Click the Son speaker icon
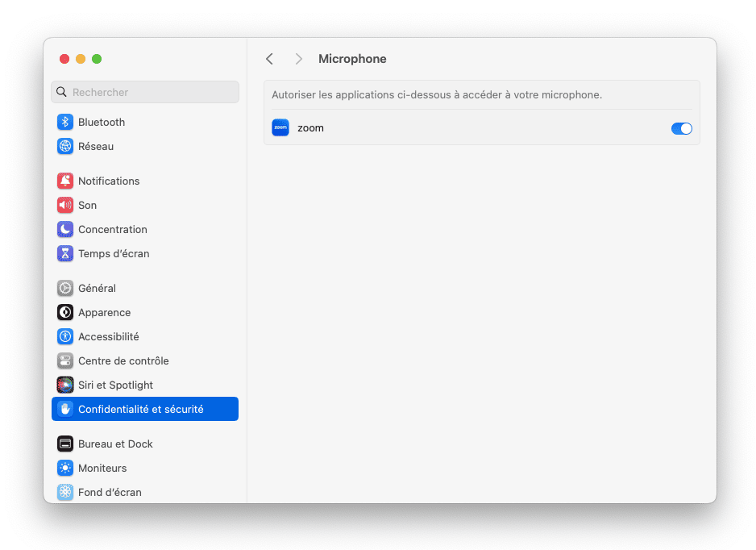This screenshot has width=756, height=550. [65, 205]
